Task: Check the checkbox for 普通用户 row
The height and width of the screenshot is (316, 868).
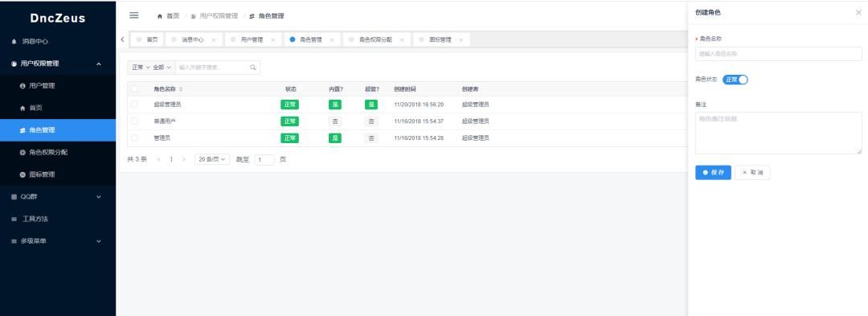Action: [134, 121]
